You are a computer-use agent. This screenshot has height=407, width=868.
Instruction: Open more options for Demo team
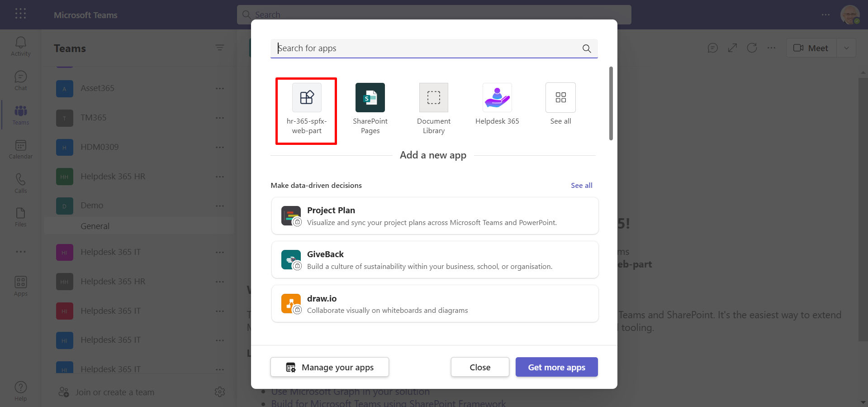(x=220, y=206)
